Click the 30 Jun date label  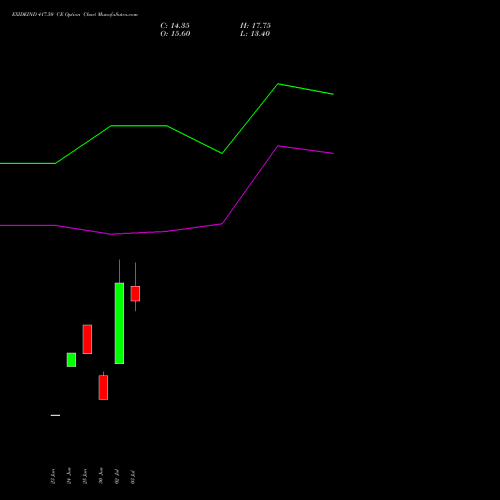(101, 476)
